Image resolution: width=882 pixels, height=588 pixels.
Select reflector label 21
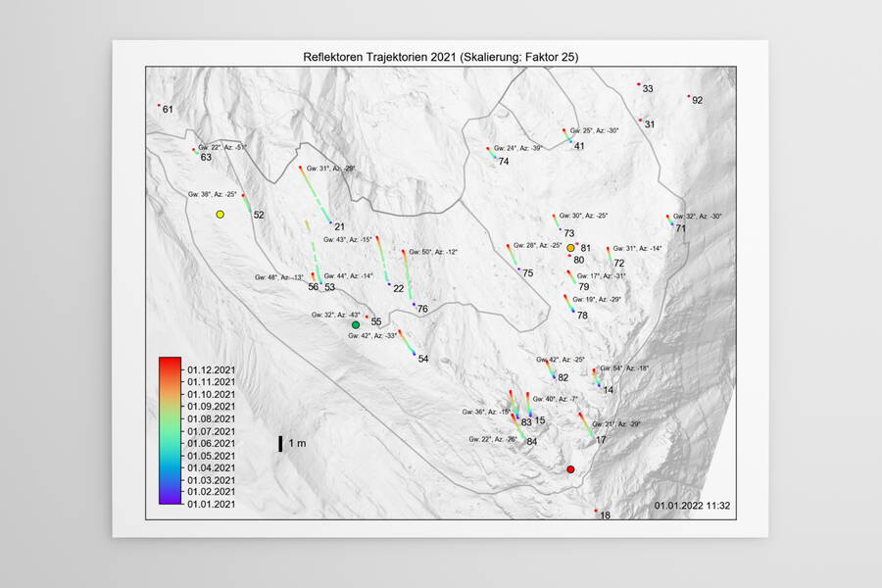(339, 227)
